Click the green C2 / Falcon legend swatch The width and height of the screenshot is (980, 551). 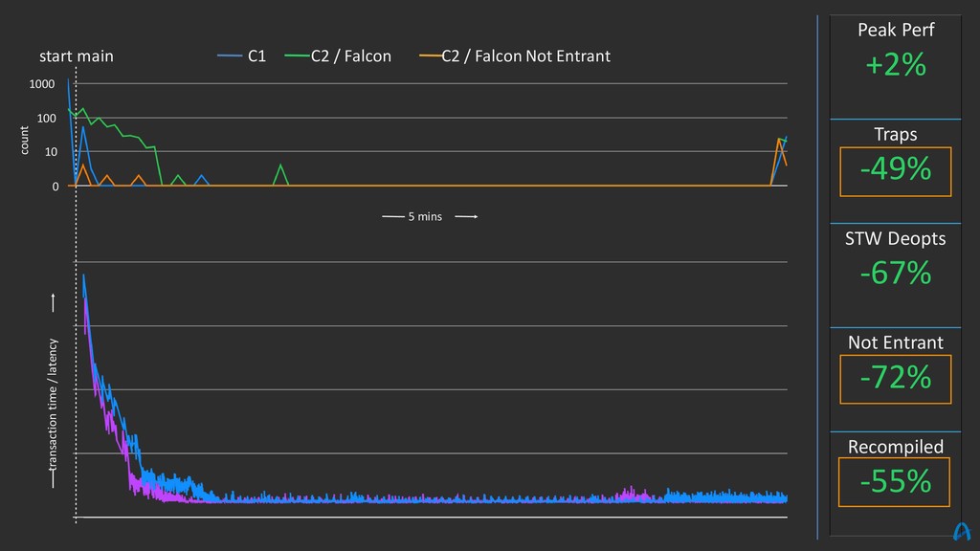(x=297, y=56)
